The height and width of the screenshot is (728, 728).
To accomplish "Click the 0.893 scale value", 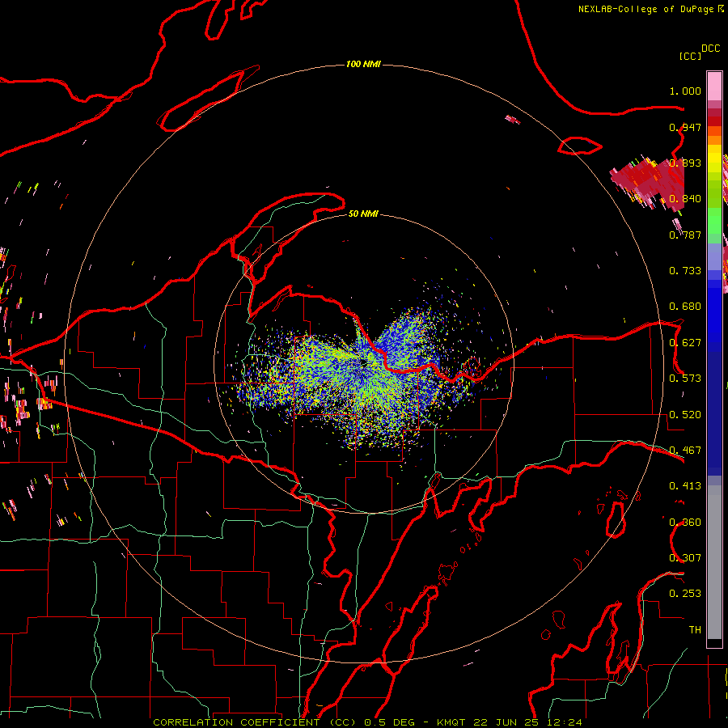I will pos(685,163).
